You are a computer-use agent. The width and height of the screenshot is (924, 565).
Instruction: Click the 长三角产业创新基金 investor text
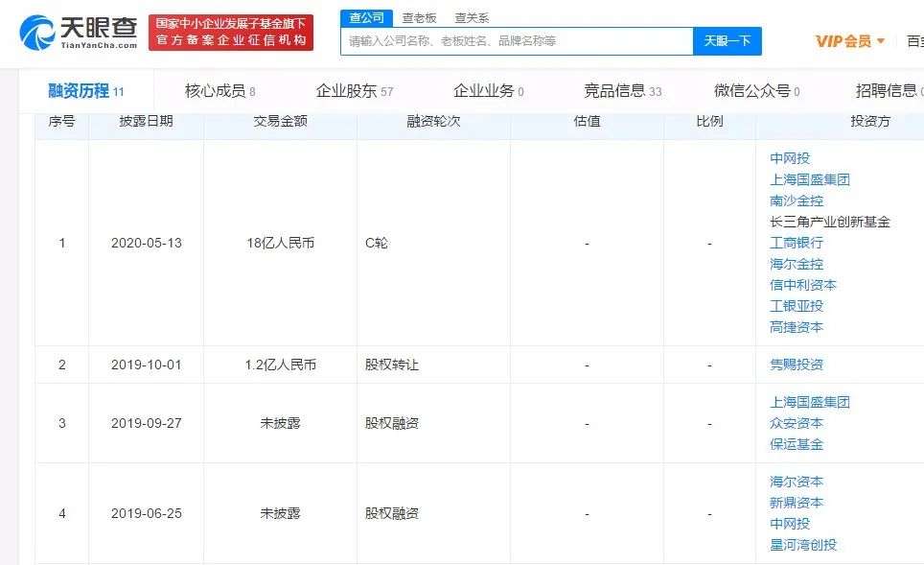coord(830,223)
